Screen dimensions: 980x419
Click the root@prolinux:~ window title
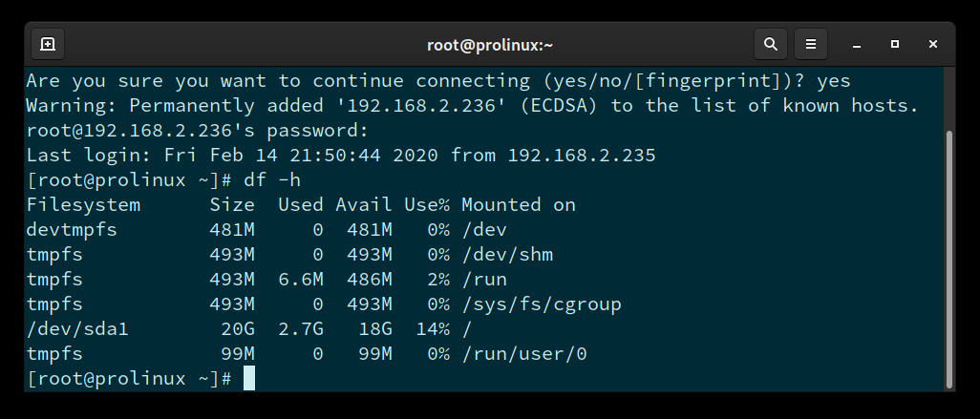490,44
